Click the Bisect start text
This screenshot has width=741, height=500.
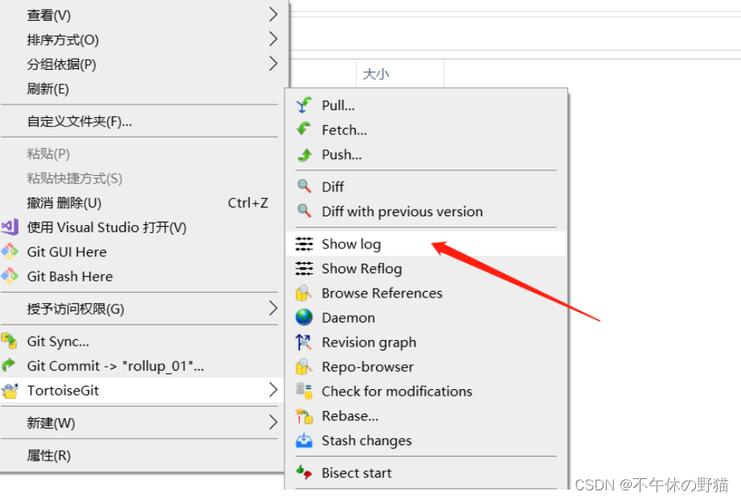356,473
